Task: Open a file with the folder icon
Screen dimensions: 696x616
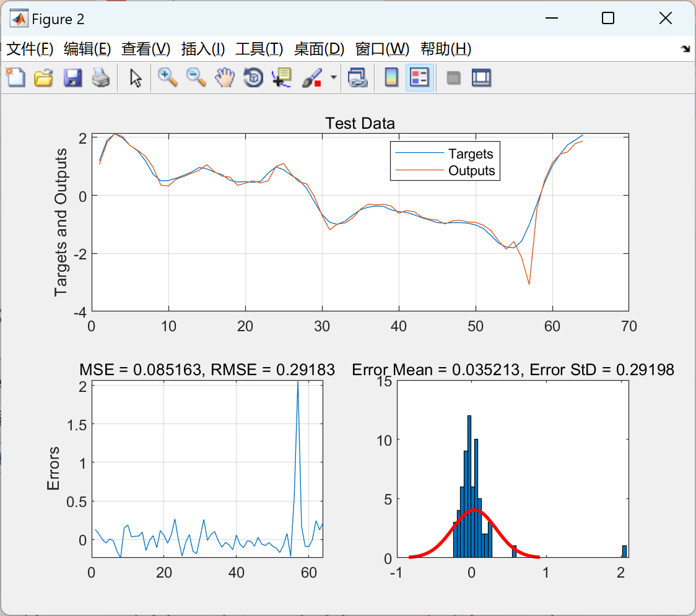Action: click(x=44, y=77)
